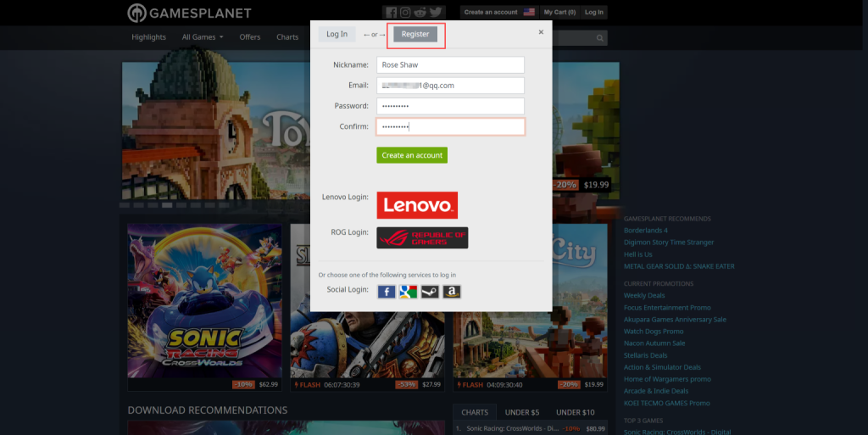Open the Twitter icon in header
868x435 pixels.
[436, 12]
